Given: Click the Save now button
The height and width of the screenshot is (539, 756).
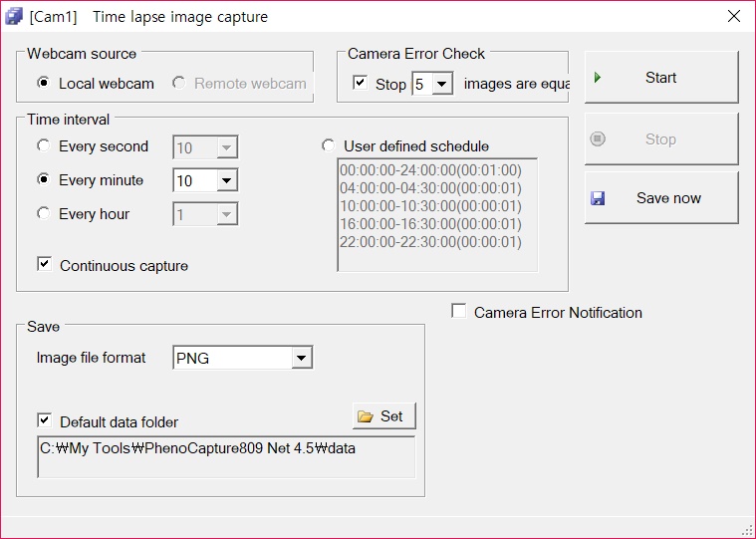Looking at the screenshot, I should click(661, 198).
